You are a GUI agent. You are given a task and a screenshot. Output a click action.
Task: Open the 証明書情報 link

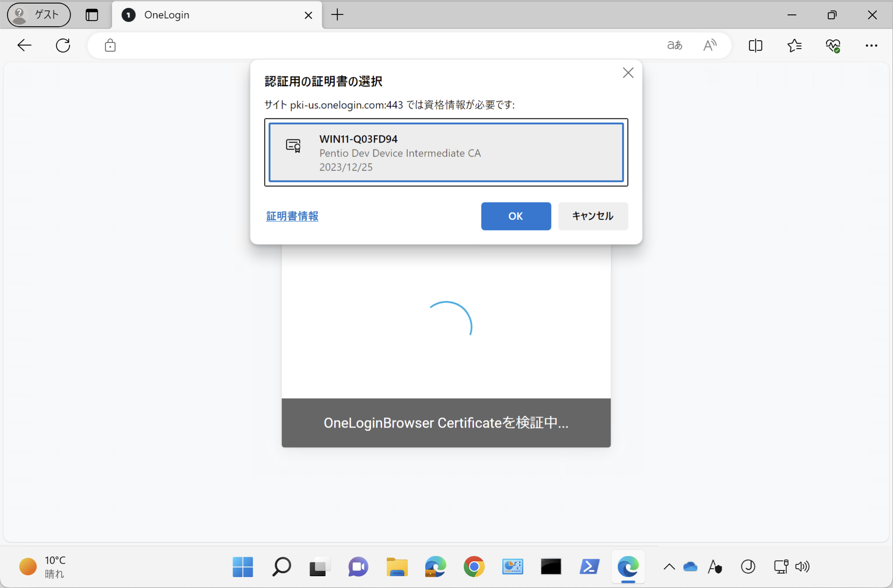[292, 216]
